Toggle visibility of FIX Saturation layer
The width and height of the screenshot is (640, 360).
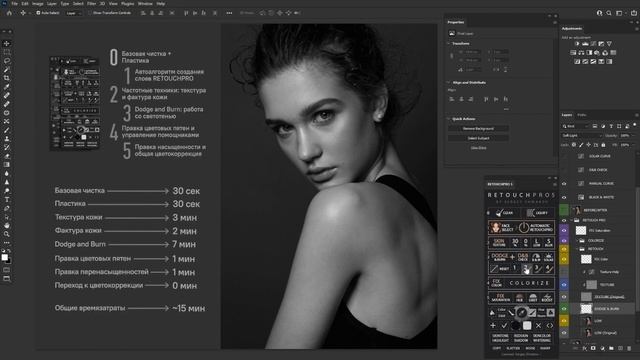pyautogui.click(x=564, y=230)
